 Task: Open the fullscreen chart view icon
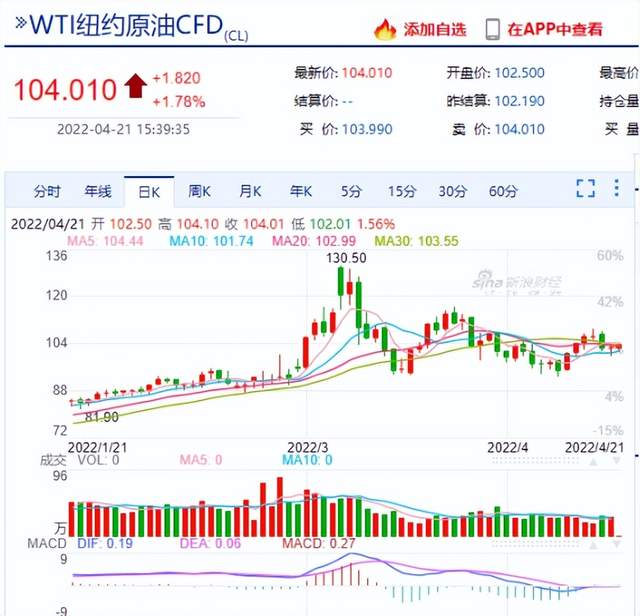[x=585, y=188]
